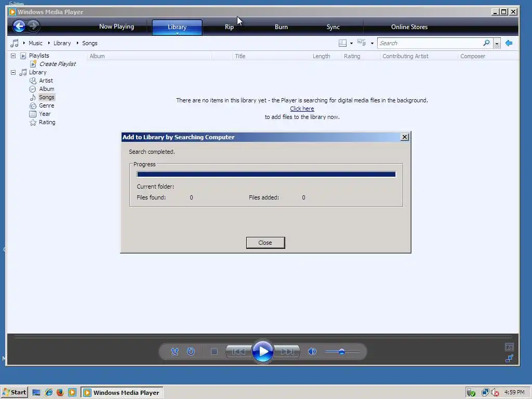
Task: Expand the Music breadcrumb arrow
Action: point(24,43)
